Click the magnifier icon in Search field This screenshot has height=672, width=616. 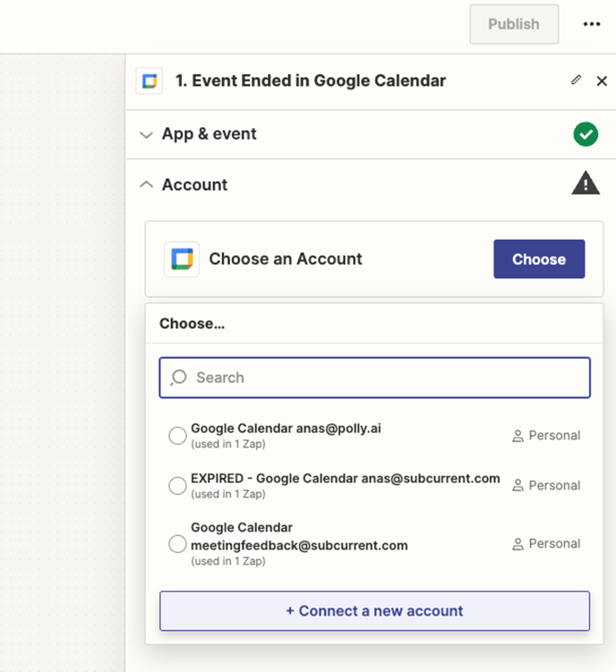click(178, 378)
